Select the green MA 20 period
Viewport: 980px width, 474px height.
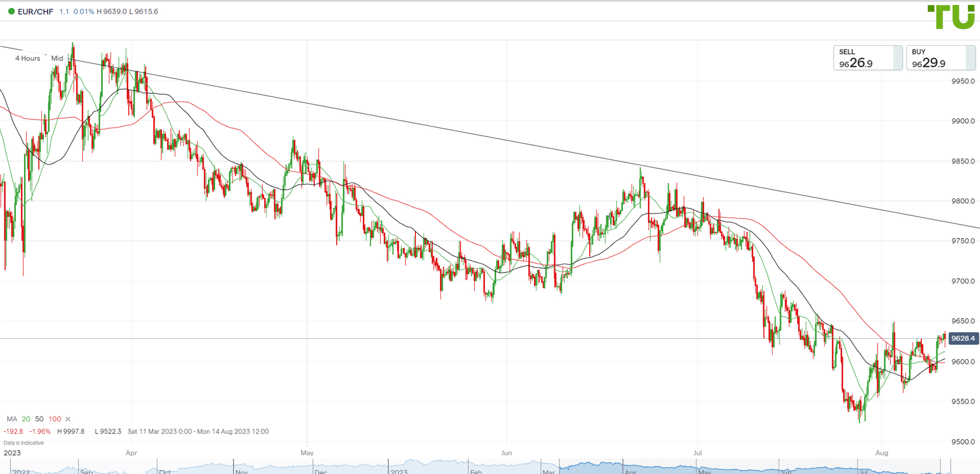tap(26, 419)
